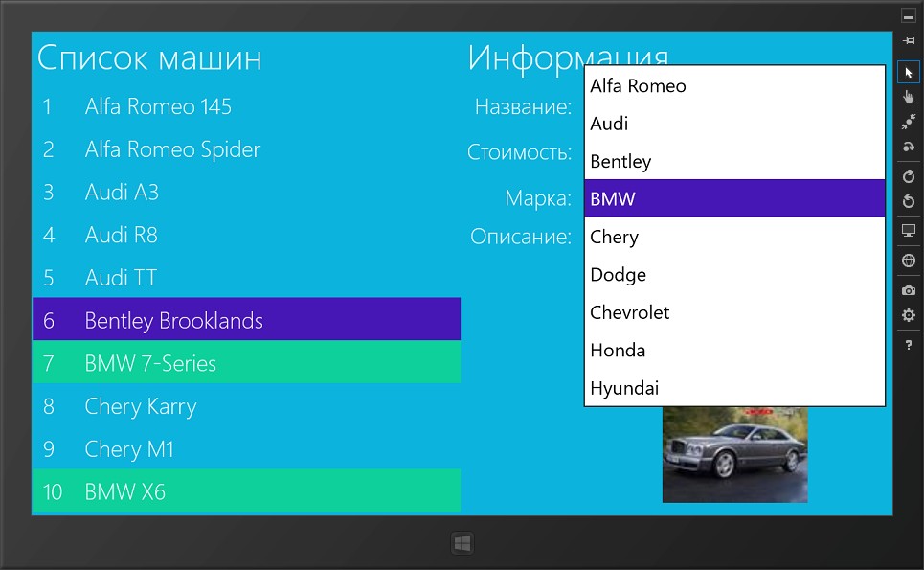Select Chery M1 list entry
This screenshot has height=570, width=924.
[x=246, y=448]
